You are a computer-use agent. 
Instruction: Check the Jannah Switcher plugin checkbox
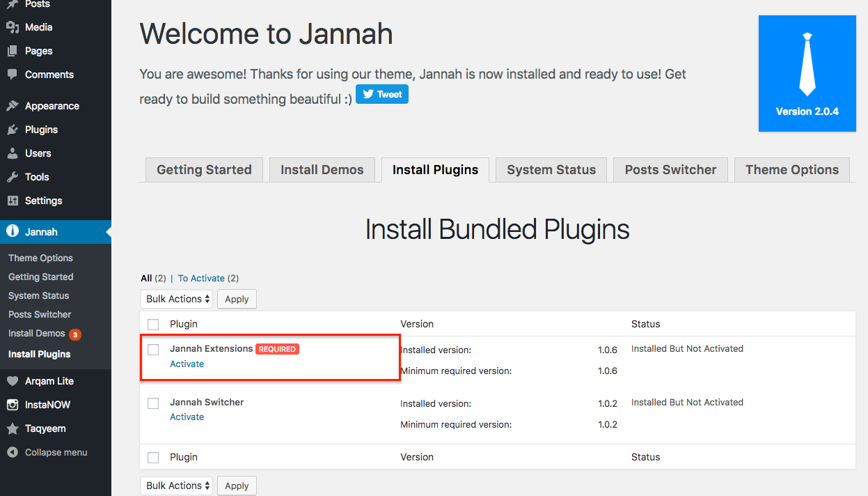pos(153,403)
